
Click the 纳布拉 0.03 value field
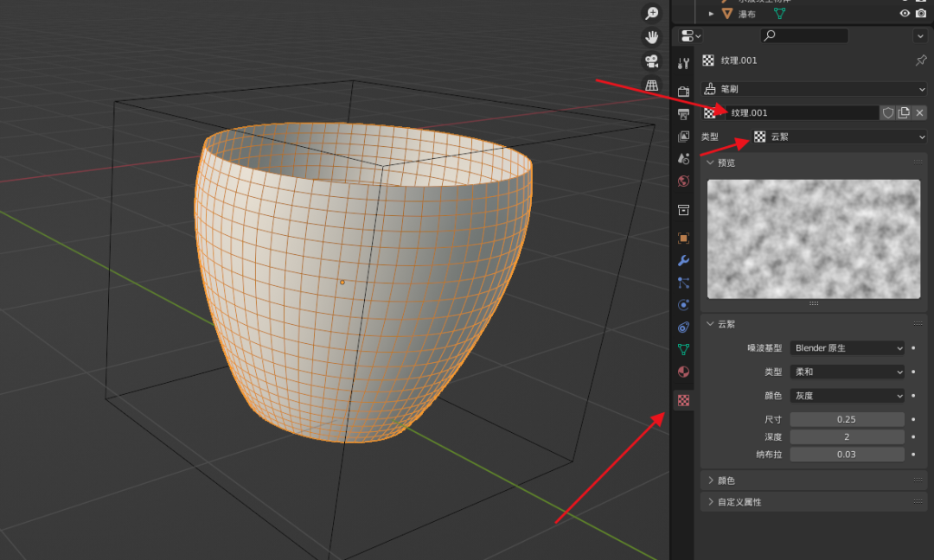pos(847,454)
